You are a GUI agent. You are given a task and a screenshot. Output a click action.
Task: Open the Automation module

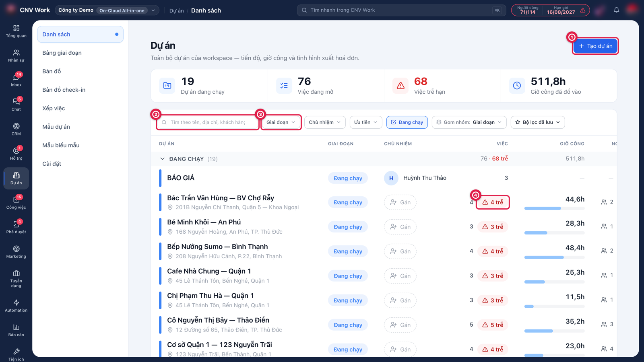[16, 306]
